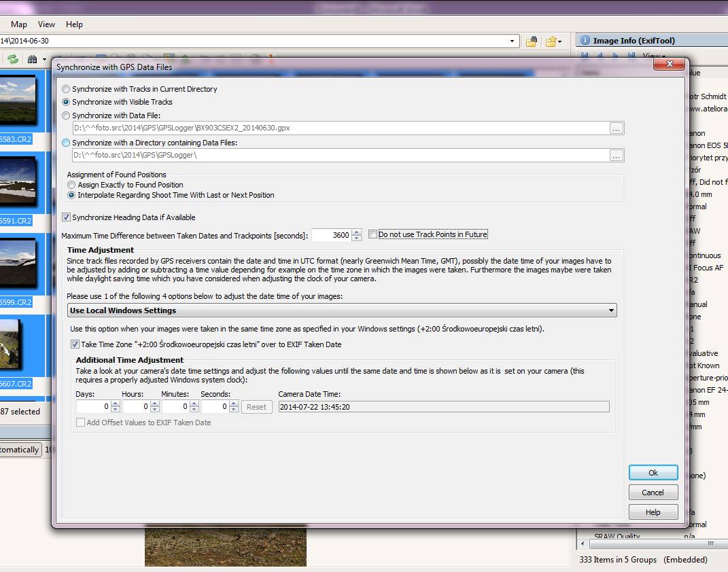Close the Synchronize with GPS Data Files dialog
The height and width of the screenshot is (572, 728).
pyautogui.click(x=668, y=64)
